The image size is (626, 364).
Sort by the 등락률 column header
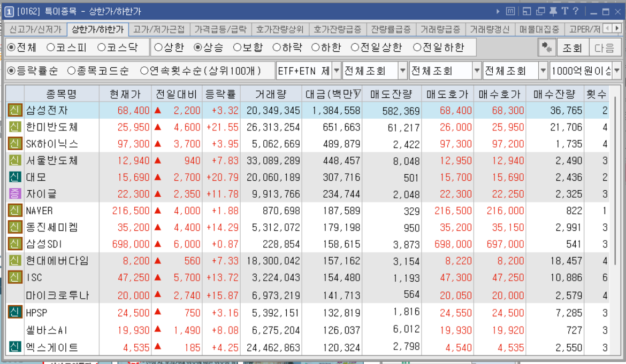[220, 94]
